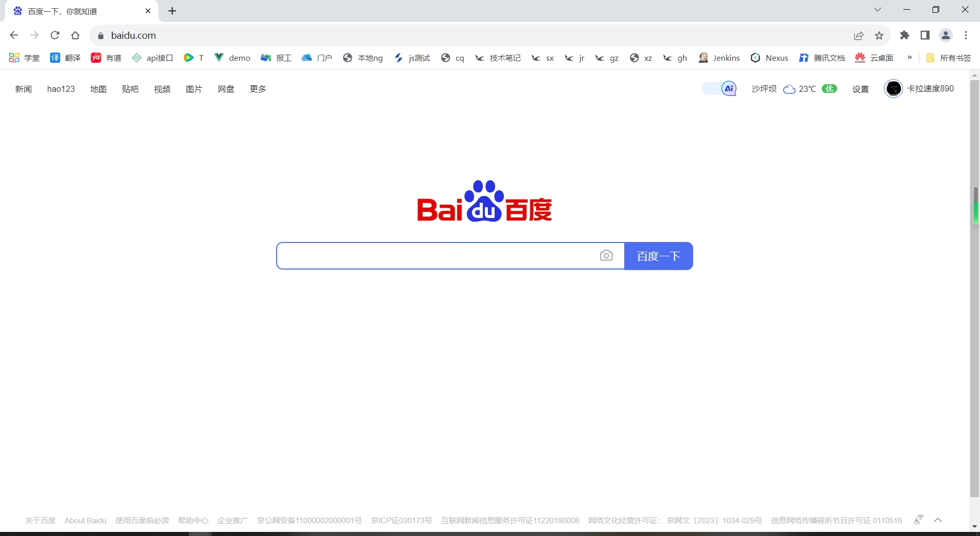
Task: Open the tab search dropdown arrow
Action: 877,10
